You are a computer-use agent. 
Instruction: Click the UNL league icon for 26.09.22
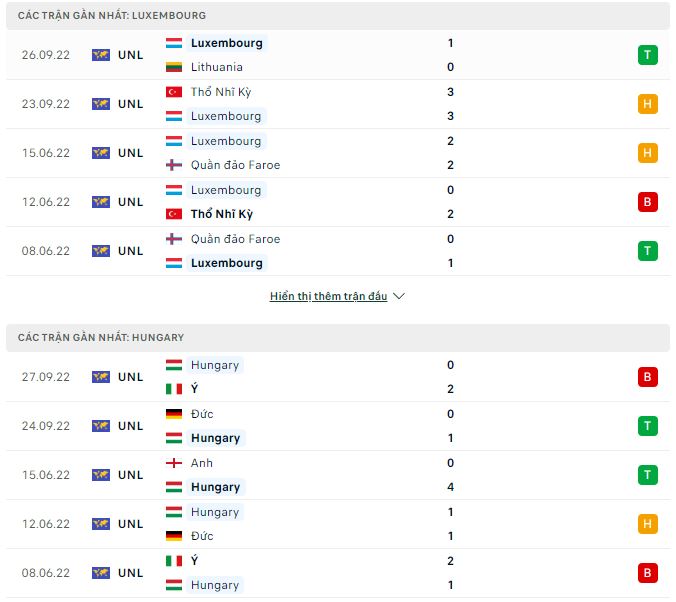tap(101, 55)
